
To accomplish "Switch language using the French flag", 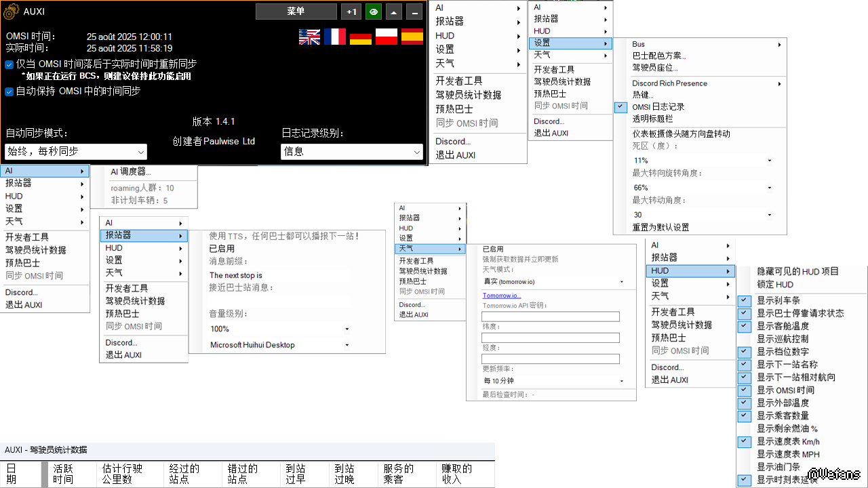I will pos(335,37).
